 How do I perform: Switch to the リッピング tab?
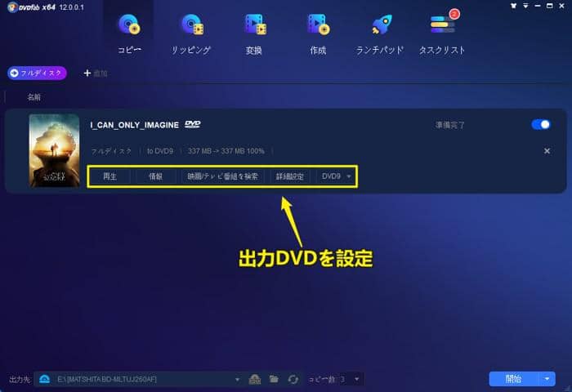[x=193, y=33]
